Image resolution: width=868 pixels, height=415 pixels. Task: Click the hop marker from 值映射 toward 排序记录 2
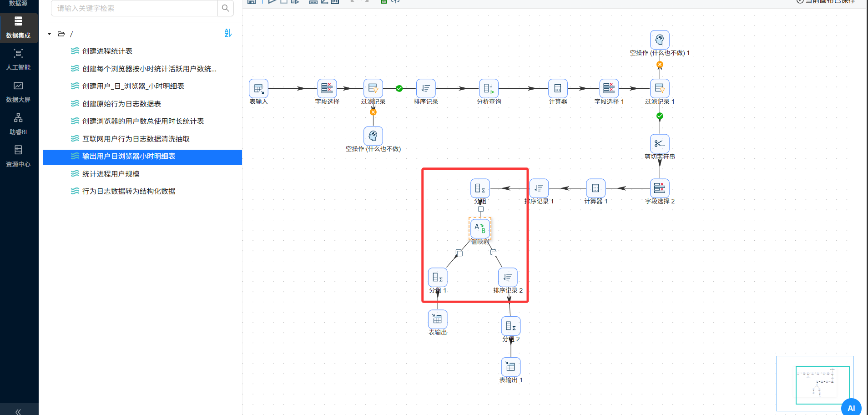point(494,253)
